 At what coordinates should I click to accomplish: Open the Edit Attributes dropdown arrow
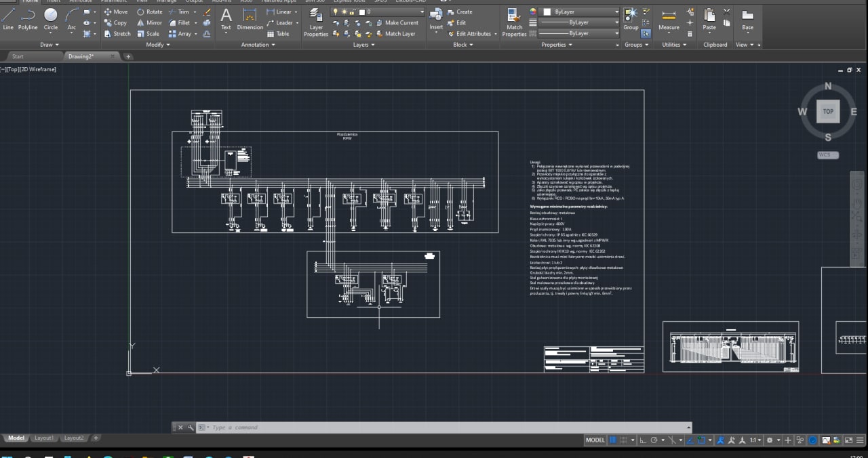[x=495, y=33]
